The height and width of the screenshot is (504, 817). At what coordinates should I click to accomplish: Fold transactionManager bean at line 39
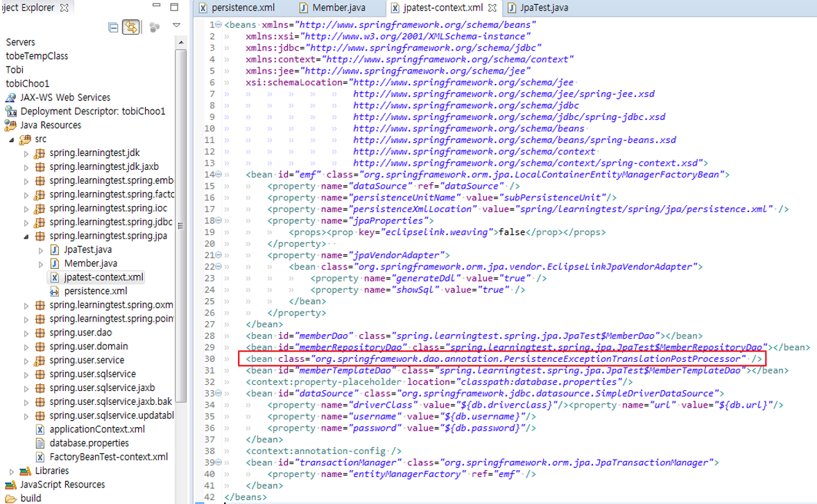point(218,462)
